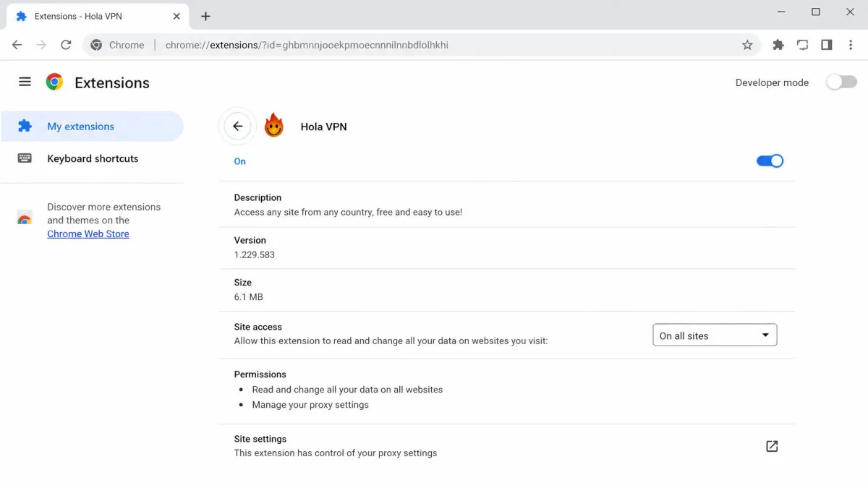Image resolution: width=868 pixels, height=488 pixels.
Task: Click 'This extension has control of your proxy settings'
Action: point(336,453)
